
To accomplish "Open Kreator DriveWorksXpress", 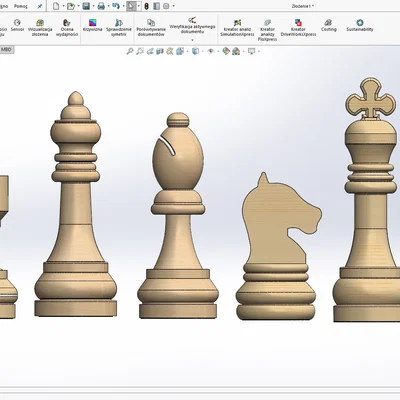I will [298, 27].
